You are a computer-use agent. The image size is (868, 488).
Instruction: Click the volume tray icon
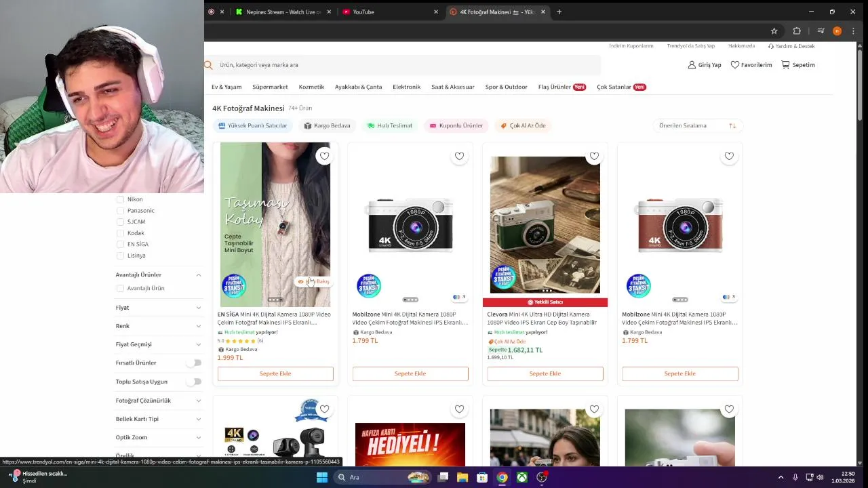(x=819, y=477)
